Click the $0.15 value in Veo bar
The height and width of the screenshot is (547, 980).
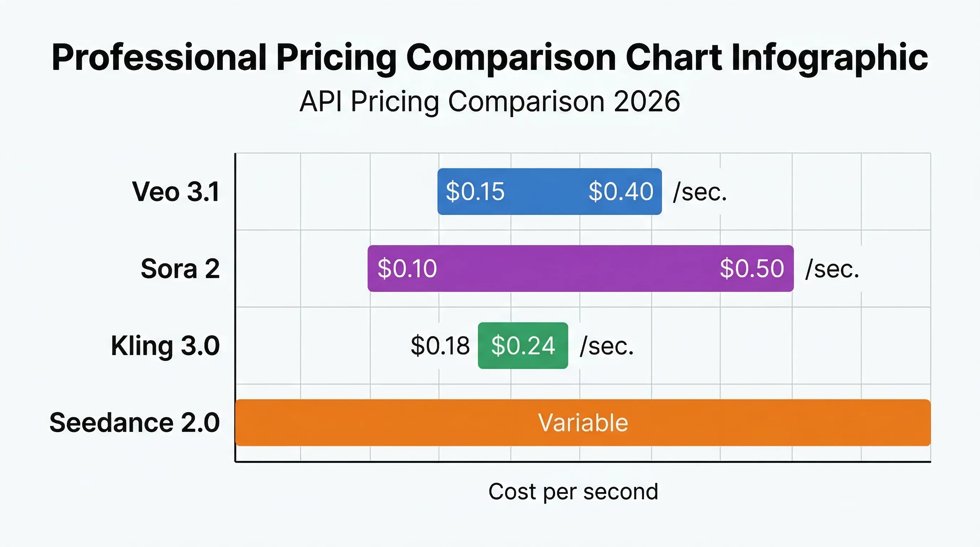tap(475, 191)
